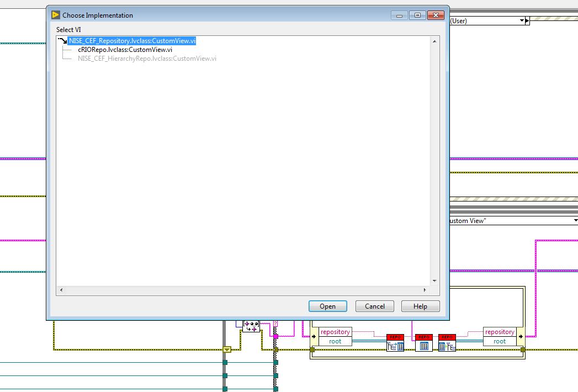This screenshot has width=578, height=392.
Task: Click olive tunnel on structure's right border near bundle
Action: point(523,349)
